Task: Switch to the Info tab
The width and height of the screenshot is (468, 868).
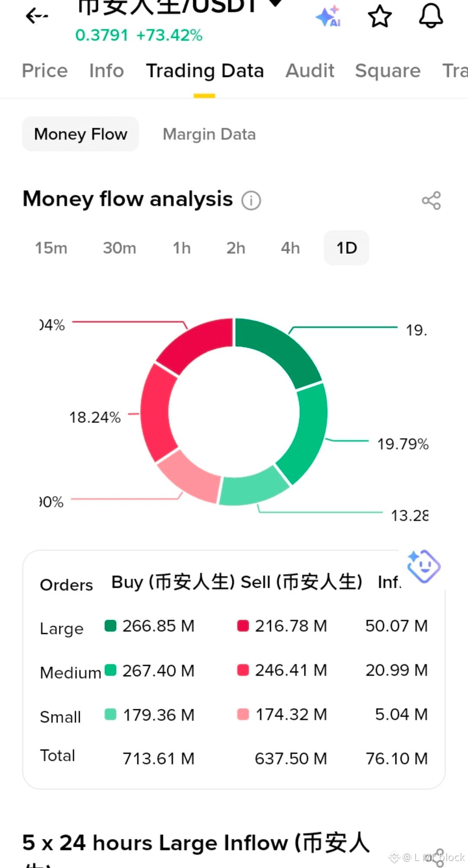Action: point(107,71)
